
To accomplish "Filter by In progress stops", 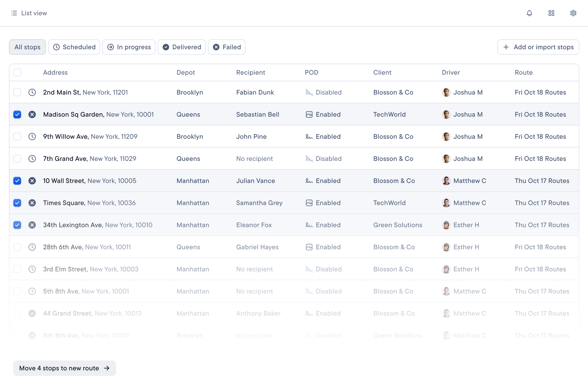I will [129, 47].
